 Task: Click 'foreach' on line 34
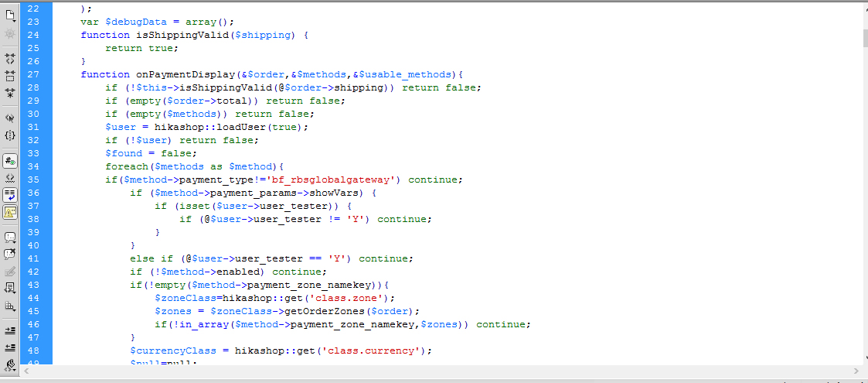point(127,166)
